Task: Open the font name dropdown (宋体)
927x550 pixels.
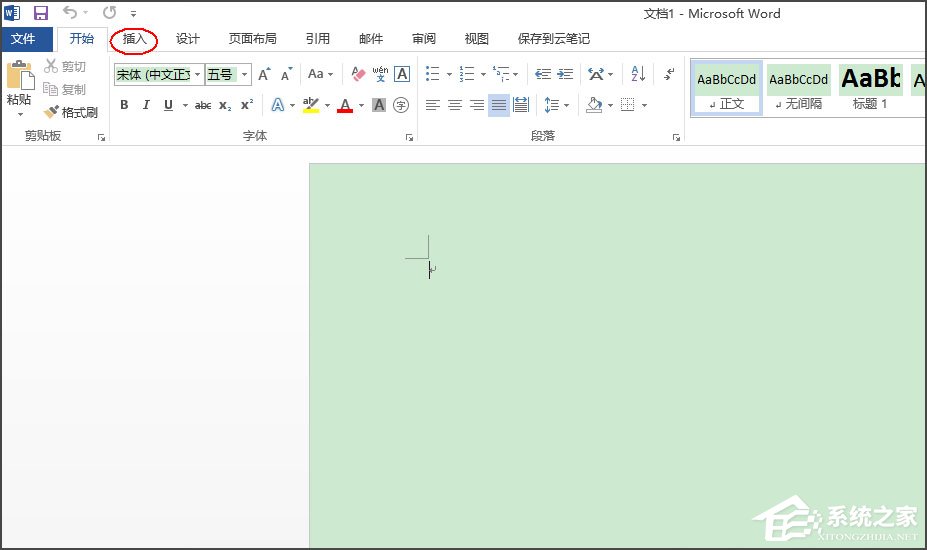Action: tap(197, 74)
